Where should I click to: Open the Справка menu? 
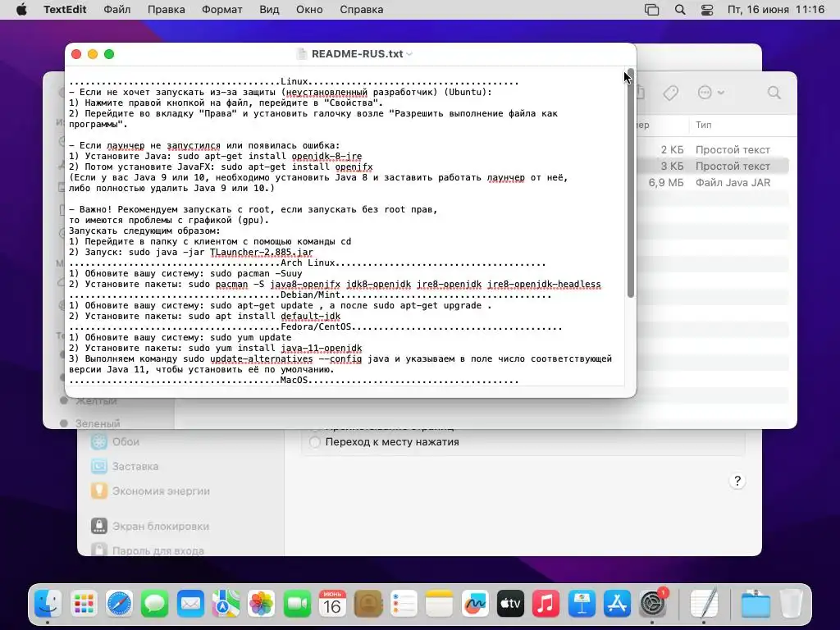361,10
